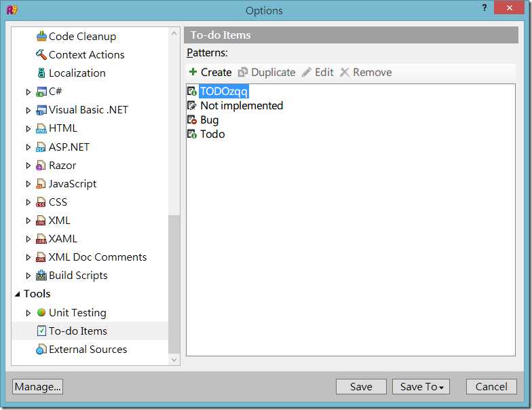Image resolution: width=532 pixels, height=410 pixels.
Task: Expand the JavaScript tree node
Action: click(x=28, y=183)
